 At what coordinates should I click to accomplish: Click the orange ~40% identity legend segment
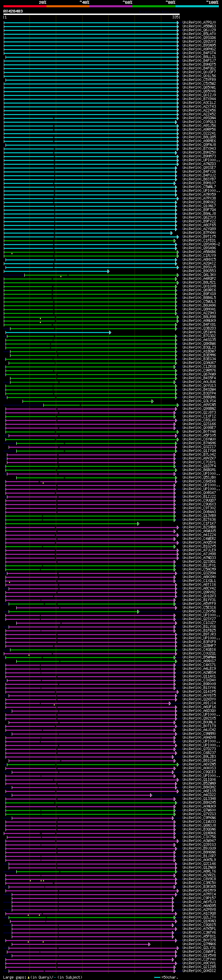tap(68, 6)
